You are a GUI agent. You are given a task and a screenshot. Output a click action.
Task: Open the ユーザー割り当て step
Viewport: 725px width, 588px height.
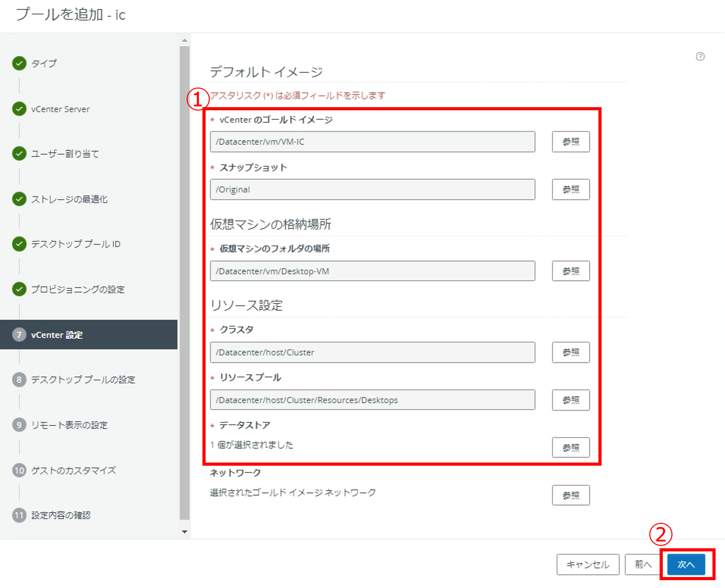click(x=65, y=154)
